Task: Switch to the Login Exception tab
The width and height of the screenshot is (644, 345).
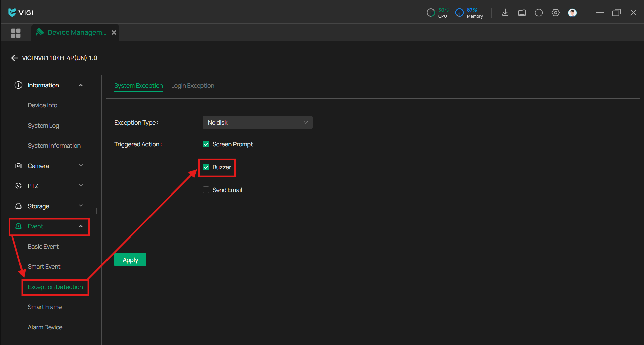Action: [x=192, y=86]
